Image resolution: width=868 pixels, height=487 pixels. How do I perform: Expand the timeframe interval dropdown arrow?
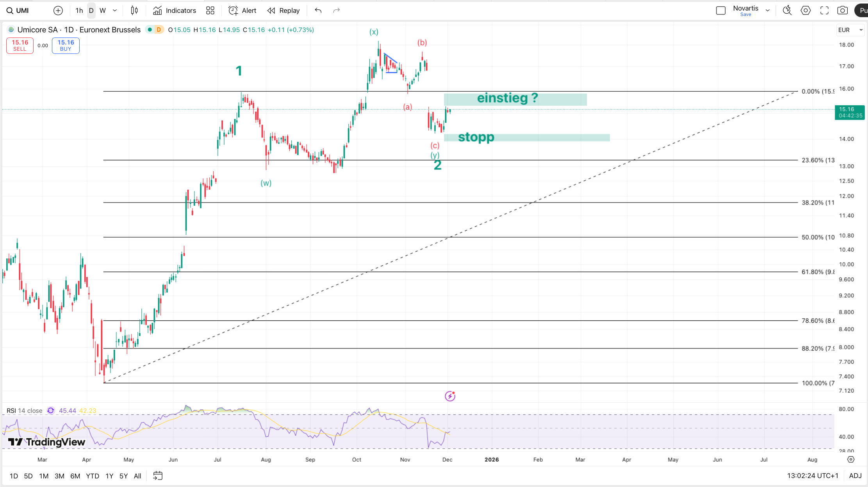pyautogui.click(x=115, y=11)
